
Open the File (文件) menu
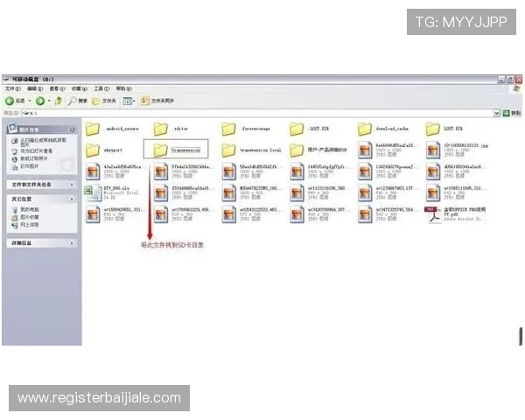point(11,88)
